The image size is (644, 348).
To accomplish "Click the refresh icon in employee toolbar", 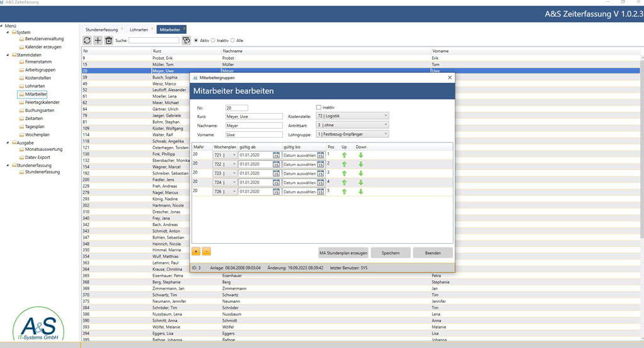I will pos(87,40).
